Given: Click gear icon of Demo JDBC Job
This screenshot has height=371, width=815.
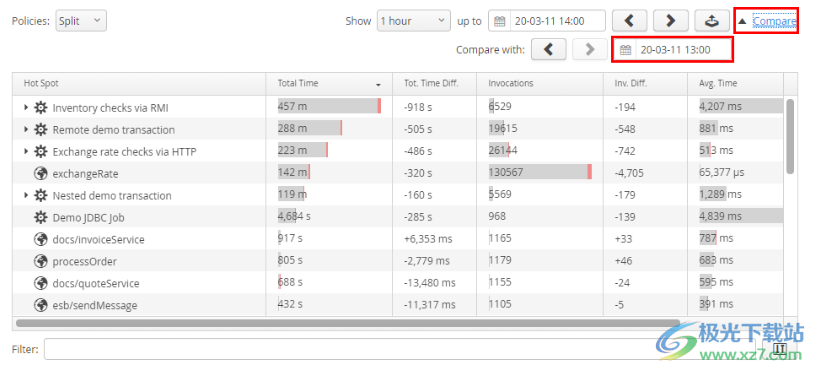Looking at the screenshot, I should 40,217.
